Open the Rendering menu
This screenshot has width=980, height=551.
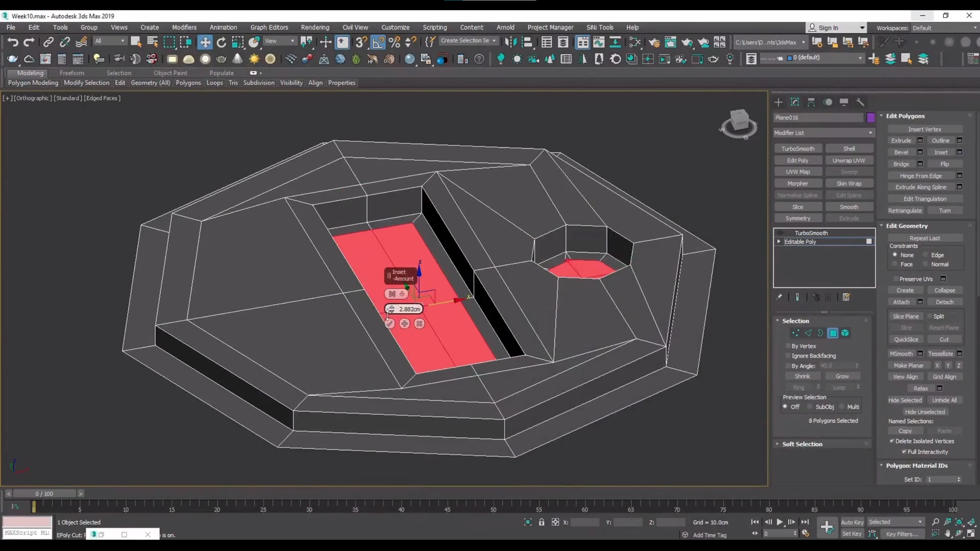tap(315, 28)
